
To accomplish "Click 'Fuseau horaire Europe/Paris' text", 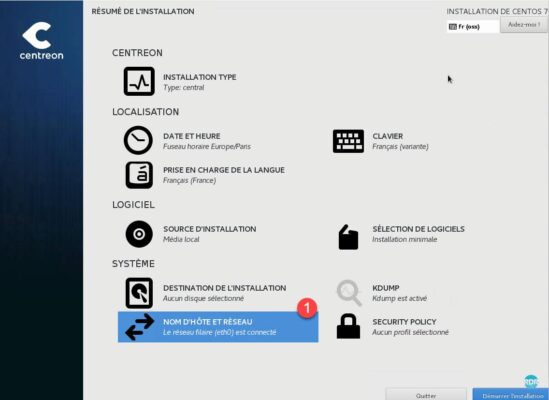I will pos(207,146).
